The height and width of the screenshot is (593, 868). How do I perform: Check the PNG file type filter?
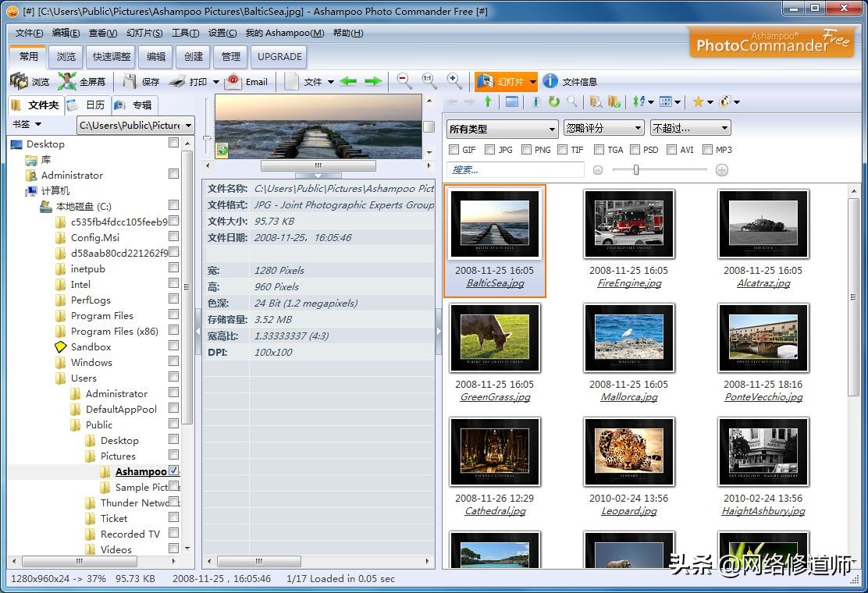tap(526, 150)
